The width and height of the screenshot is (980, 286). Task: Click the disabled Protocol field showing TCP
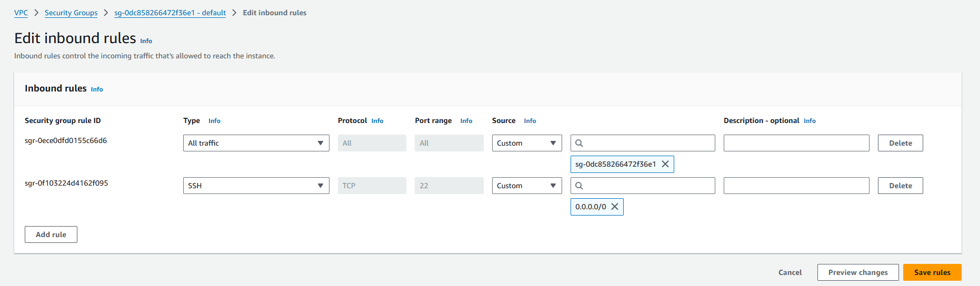(x=372, y=186)
